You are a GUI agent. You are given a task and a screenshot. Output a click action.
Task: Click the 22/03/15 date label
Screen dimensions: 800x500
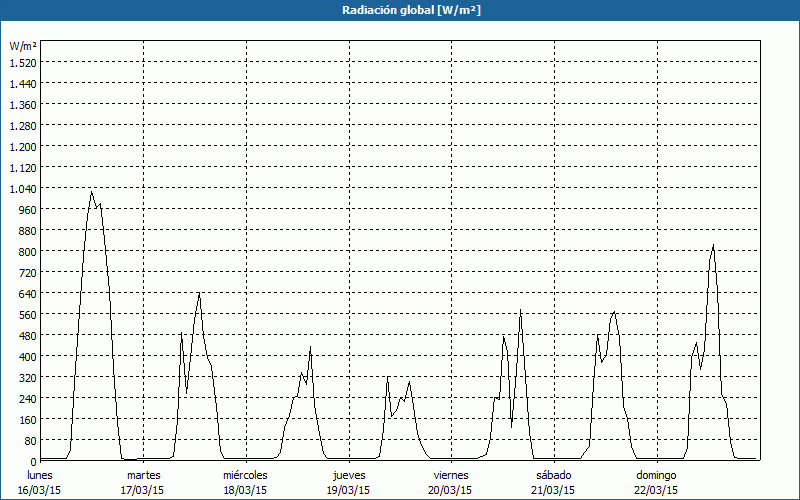tap(656, 490)
